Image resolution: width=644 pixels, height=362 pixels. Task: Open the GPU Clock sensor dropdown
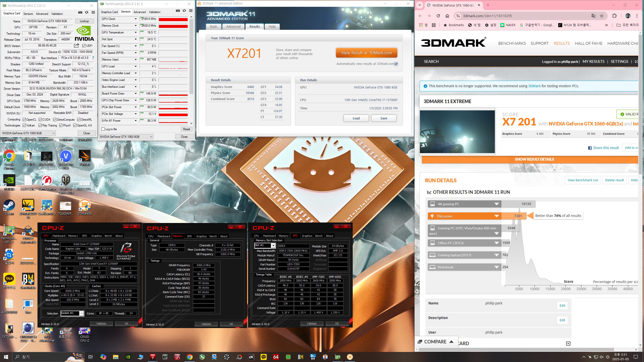click(135, 19)
